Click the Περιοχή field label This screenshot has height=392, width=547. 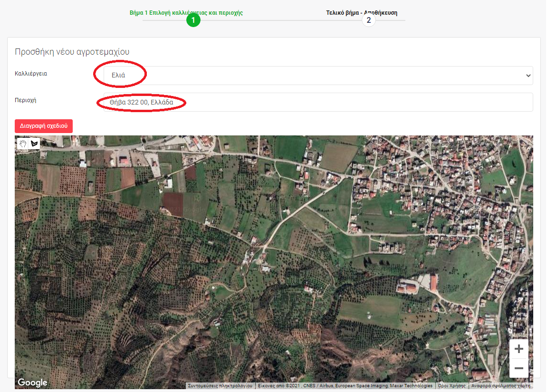26,100
